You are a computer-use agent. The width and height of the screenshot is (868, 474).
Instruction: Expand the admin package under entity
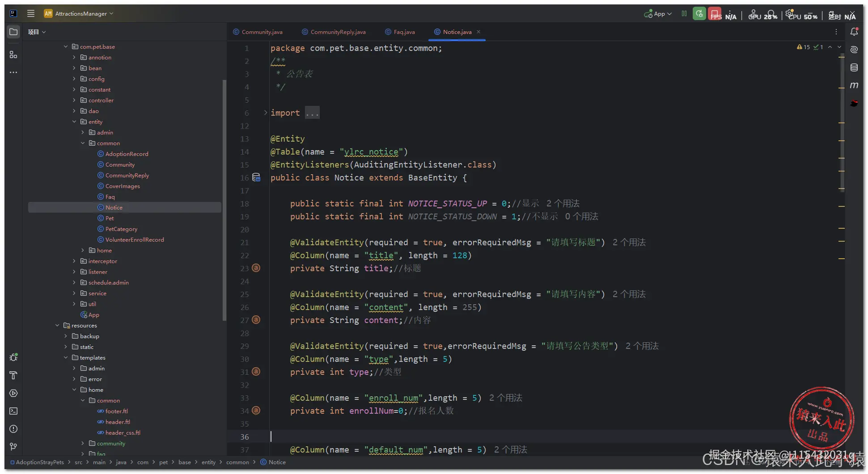[x=83, y=132]
